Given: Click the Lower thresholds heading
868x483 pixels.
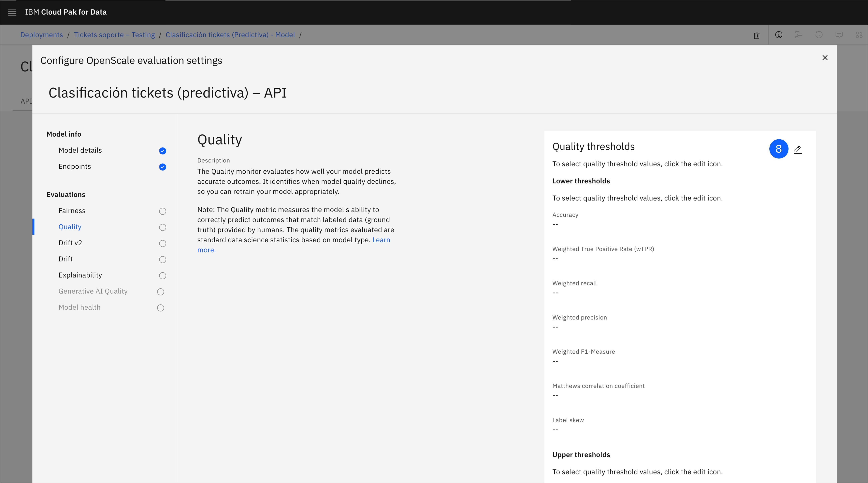Looking at the screenshot, I should point(581,181).
